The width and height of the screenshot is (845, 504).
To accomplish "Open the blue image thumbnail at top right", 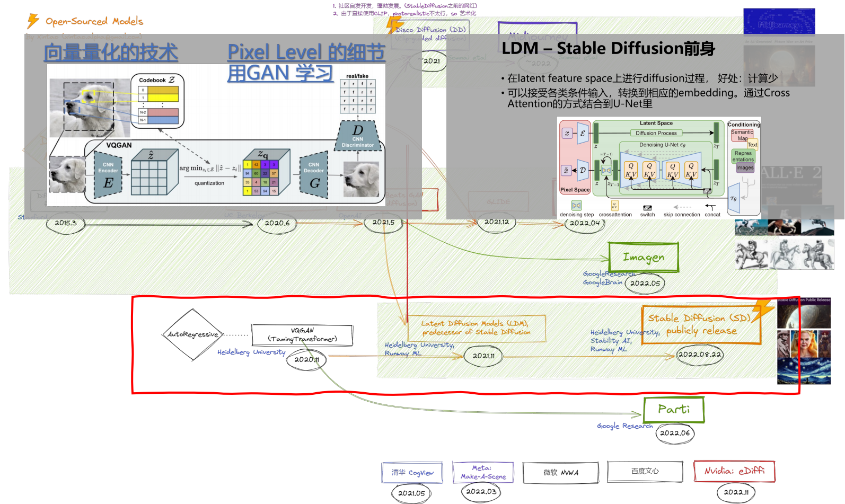I will coord(779,22).
